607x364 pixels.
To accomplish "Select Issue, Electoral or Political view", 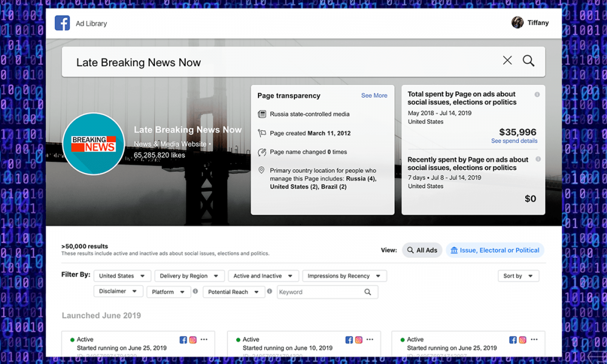I will point(495,251).
